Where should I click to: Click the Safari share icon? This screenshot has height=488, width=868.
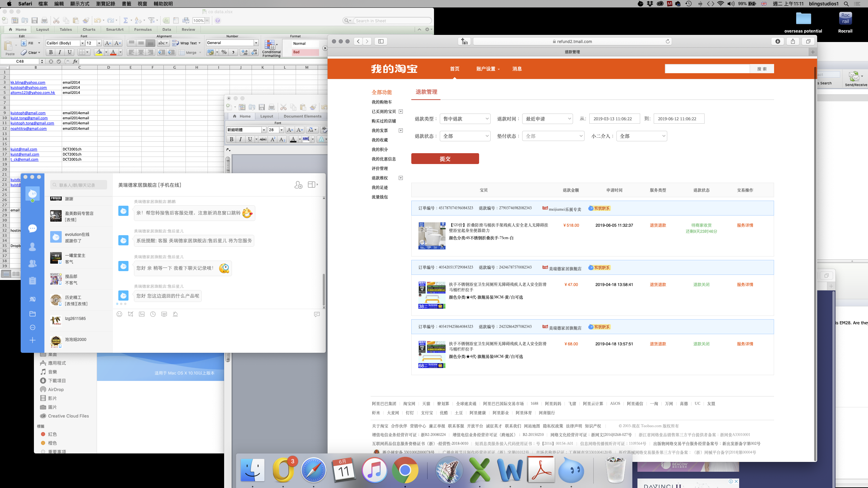[792, 41]
